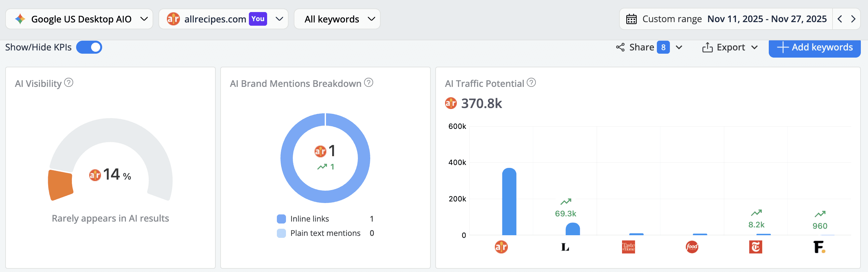Click the Plain text mentions color swatch

tap(281, 233)
